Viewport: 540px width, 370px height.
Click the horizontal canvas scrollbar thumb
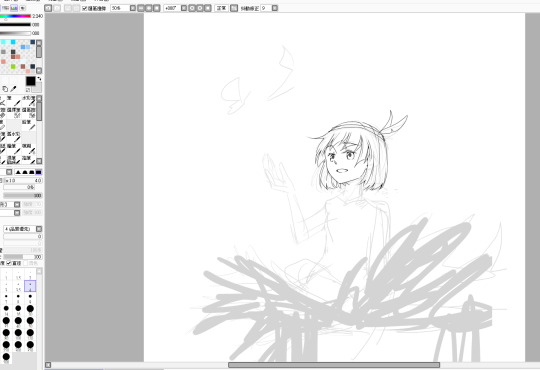[334, 365]
